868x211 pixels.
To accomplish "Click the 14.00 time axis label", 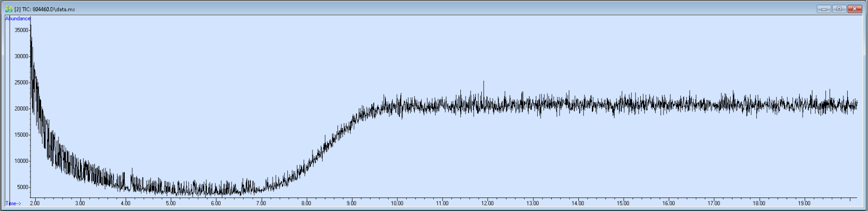I will 578,204.
